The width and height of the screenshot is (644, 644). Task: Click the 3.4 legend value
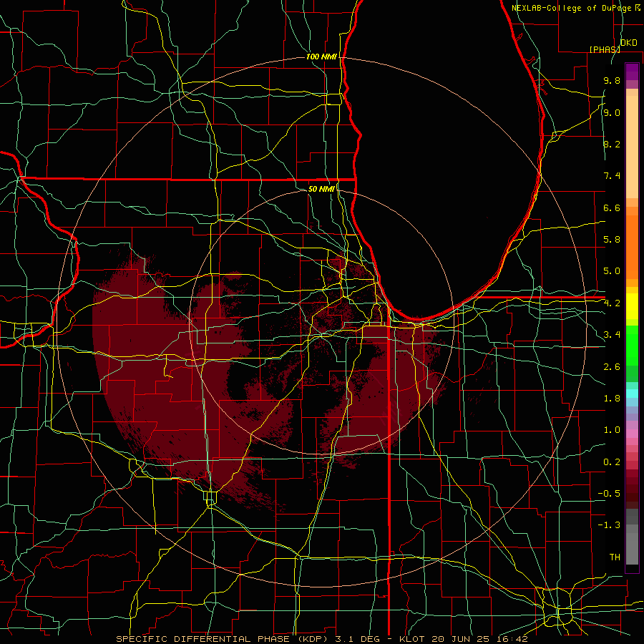(612, 335)
